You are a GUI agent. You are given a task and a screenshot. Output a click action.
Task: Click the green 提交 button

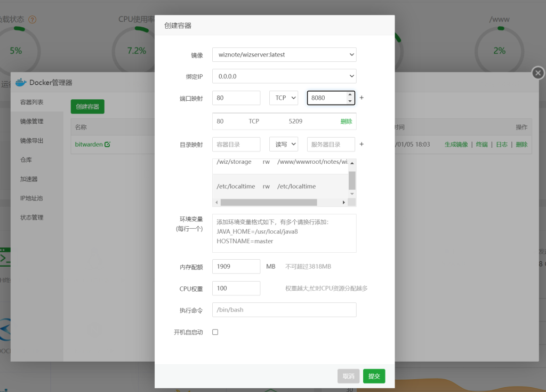point(374,376)
